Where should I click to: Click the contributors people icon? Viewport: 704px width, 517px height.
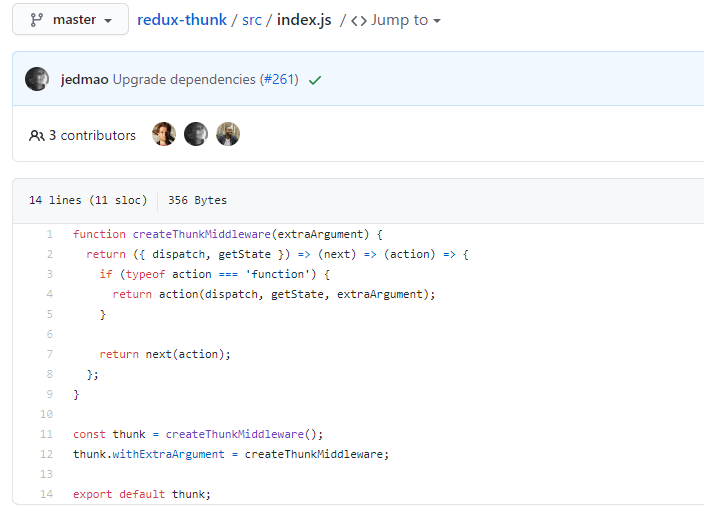pos(36,136)
